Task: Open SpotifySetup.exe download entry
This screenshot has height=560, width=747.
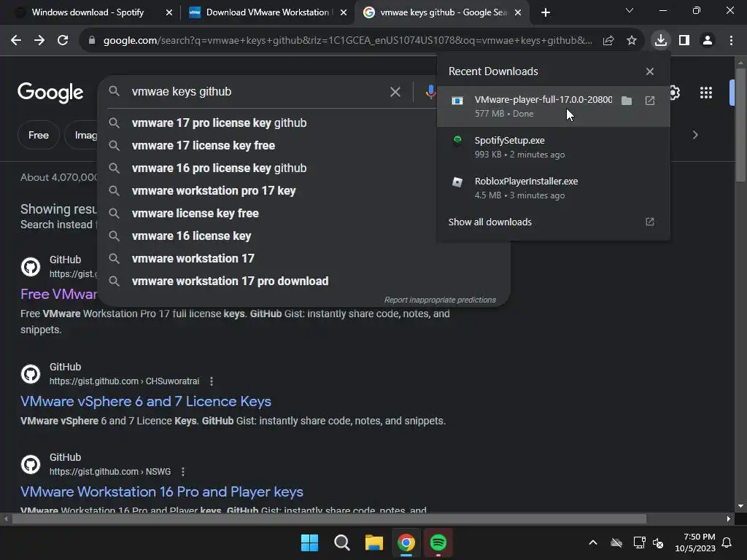Action: pyautogui.click(x=553, y=147)
